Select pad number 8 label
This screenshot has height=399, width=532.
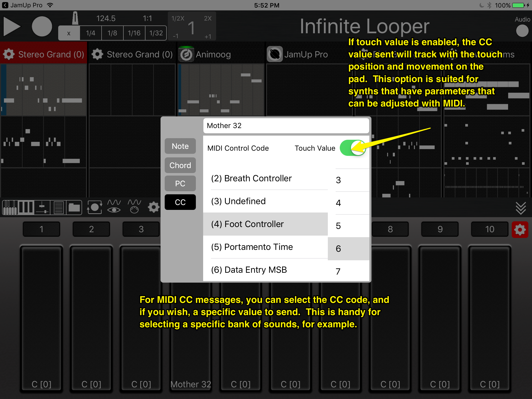[390, 229]
